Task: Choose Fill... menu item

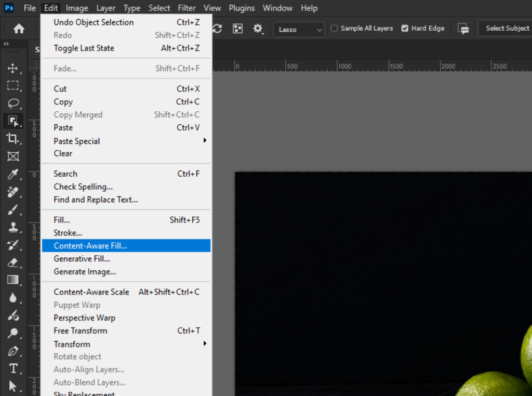Action: (x=126, y=220)
